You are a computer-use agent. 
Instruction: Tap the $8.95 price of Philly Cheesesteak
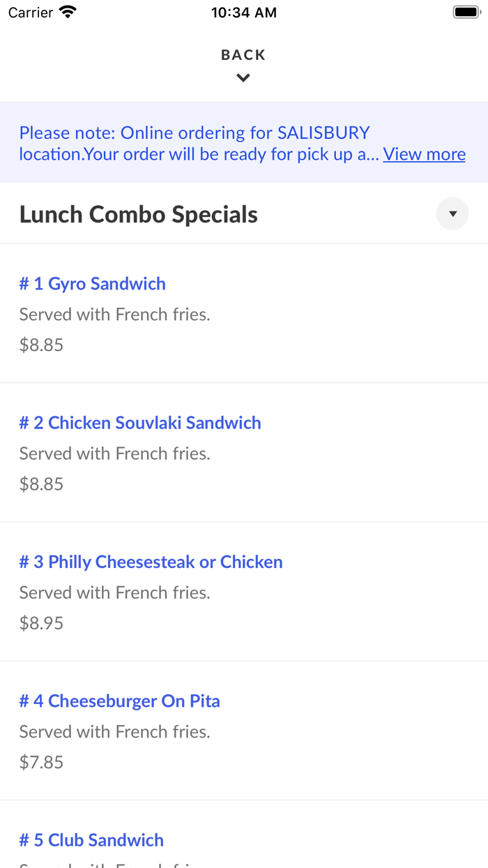41,623
